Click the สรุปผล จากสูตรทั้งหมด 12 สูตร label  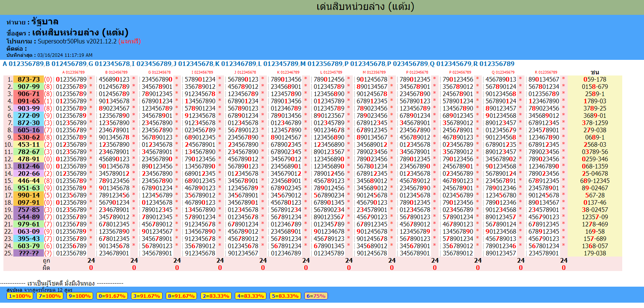click(x=40, y=290)
